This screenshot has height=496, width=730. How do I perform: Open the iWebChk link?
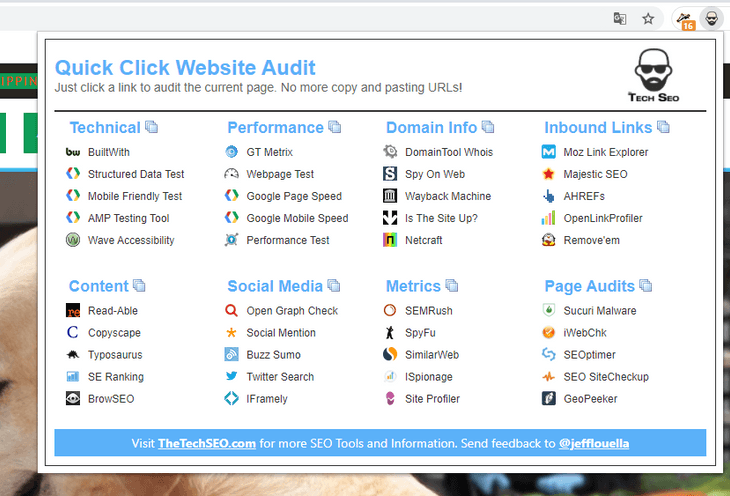coord(585,333)
